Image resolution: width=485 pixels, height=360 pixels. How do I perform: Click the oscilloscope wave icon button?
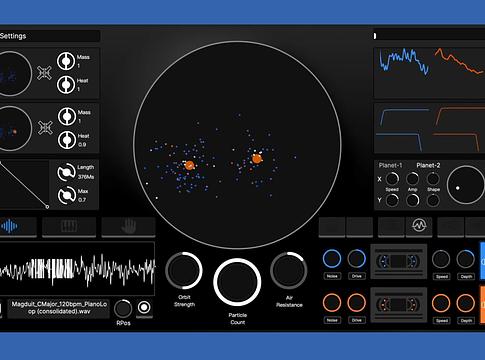click(x=419, y=226)
